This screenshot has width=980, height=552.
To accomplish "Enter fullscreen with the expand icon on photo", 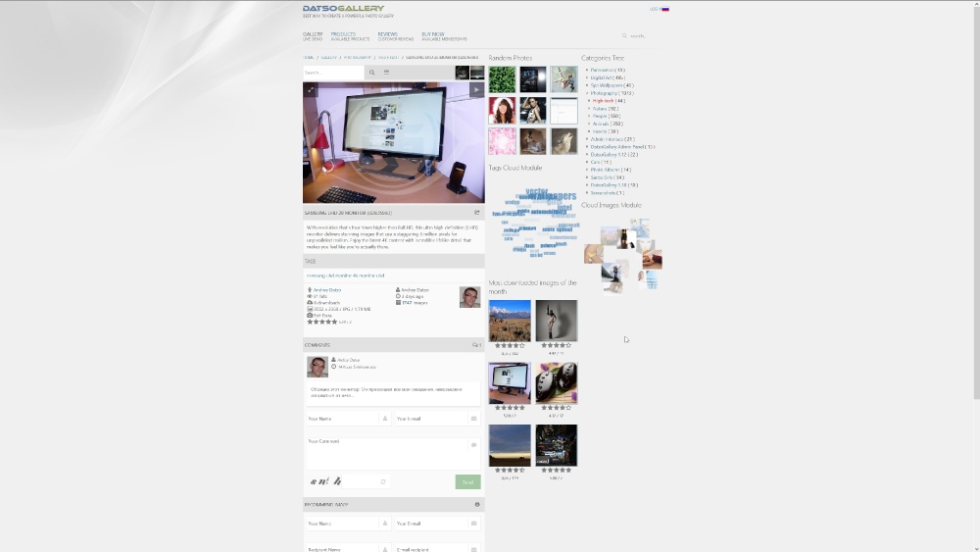I will click(x=311, y=89).
